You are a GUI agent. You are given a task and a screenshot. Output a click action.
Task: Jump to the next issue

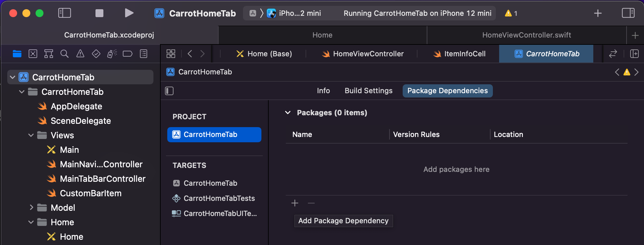pyautogui.click(x=636, y=72)
